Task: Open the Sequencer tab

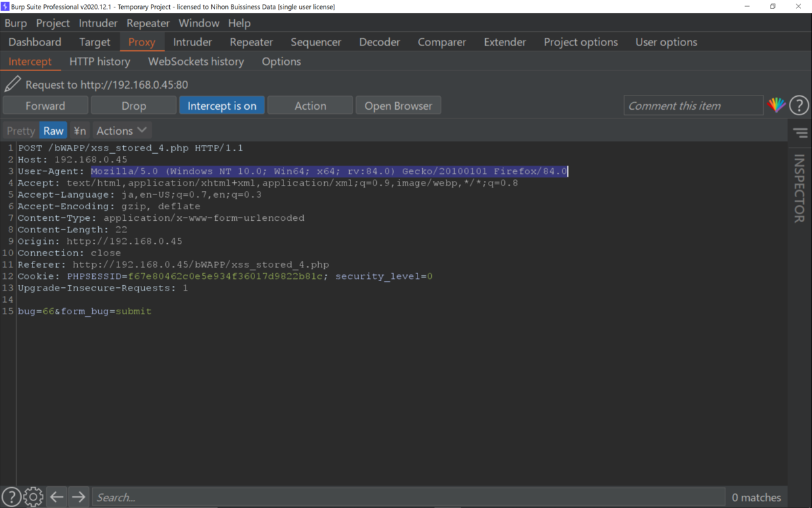Action: point(316,42)
